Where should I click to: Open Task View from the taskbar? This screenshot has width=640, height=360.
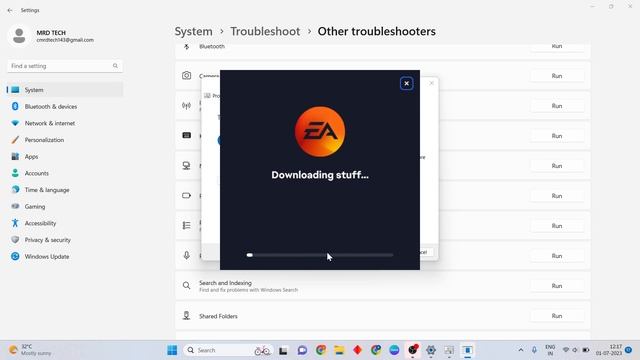[x=283, y=350]
